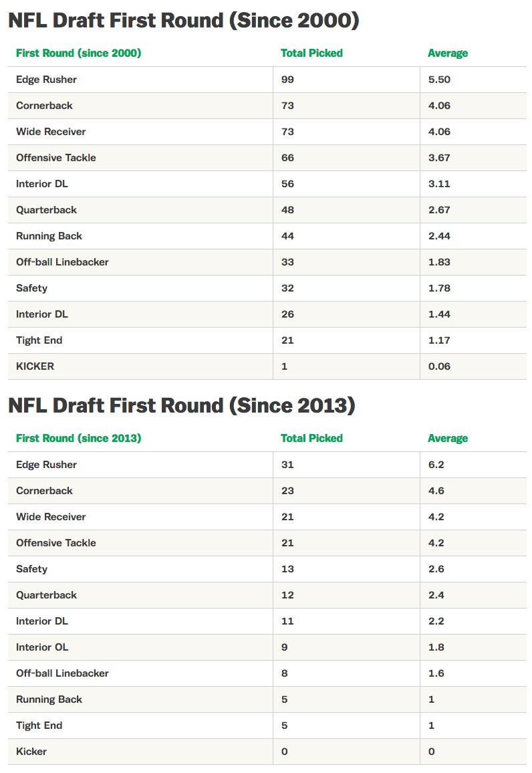
Task: Select Off-ball Linebacker in the since-2013 table
Action: click(x=62, y=673)
